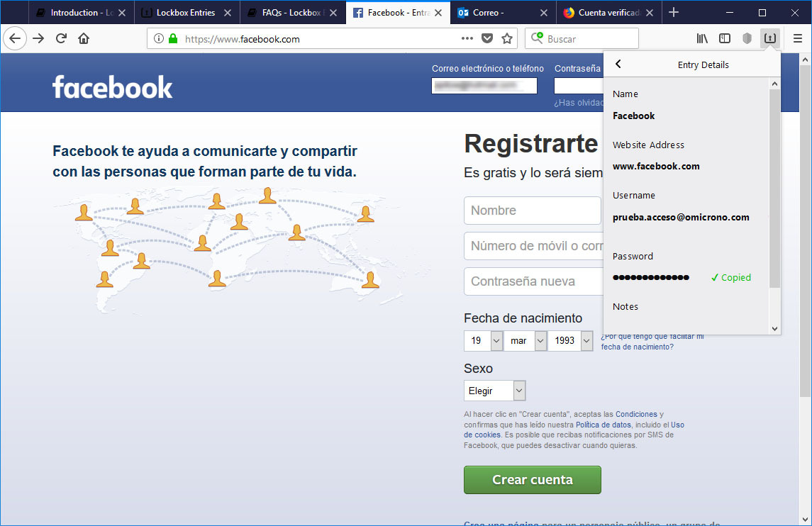812x526 pixels.
Task: Open the birth year dropdown showing 1993
Action: point(570,341)
